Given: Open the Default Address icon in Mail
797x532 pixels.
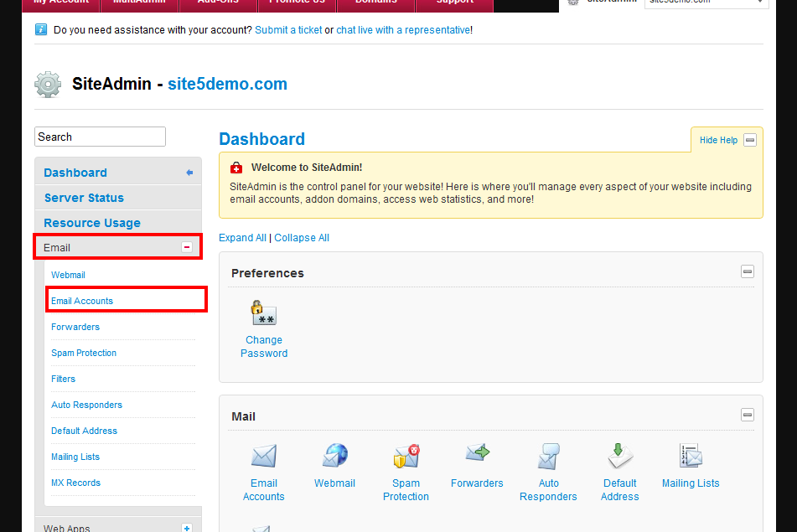Looking at the screenshot, I should 620,455.
